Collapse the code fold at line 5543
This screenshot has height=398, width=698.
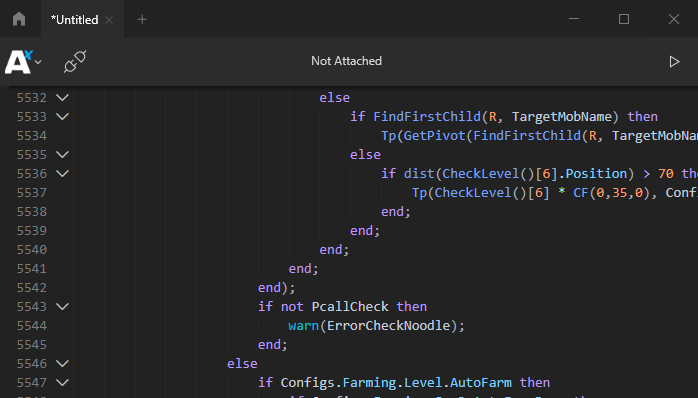pyautogui.click(x=62, y=307)
